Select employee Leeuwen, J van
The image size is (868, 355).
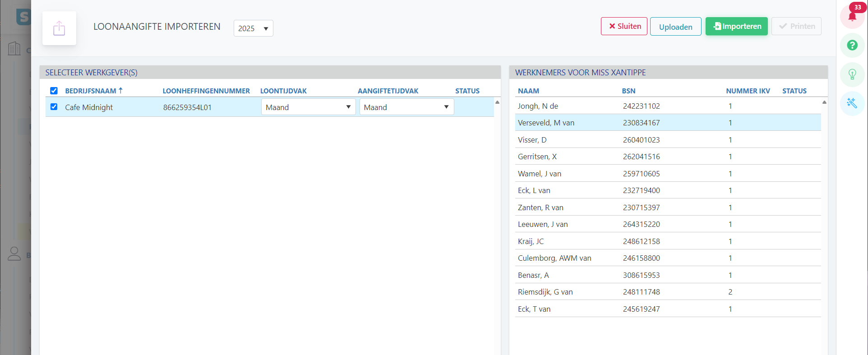pyautogui.click(x=543, y=224)
